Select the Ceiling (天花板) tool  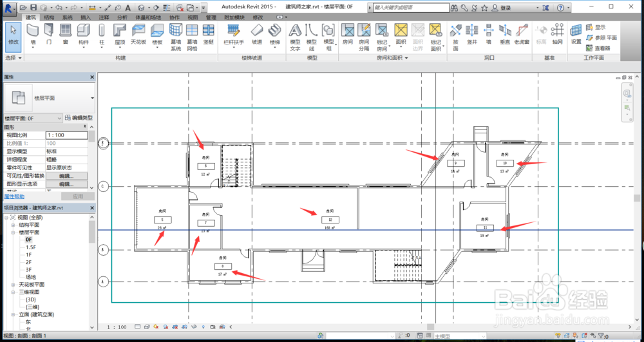pos(138,35)
